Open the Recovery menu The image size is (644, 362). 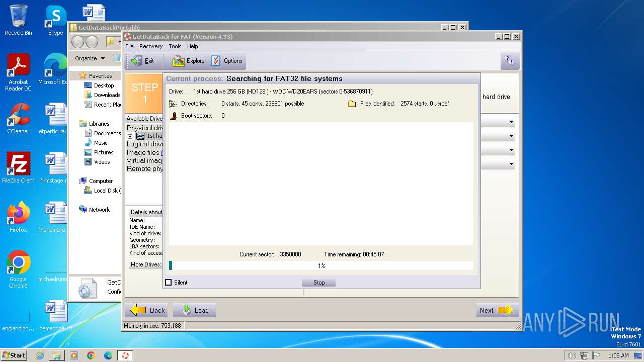pyautogui.click(x=151, y=46)
